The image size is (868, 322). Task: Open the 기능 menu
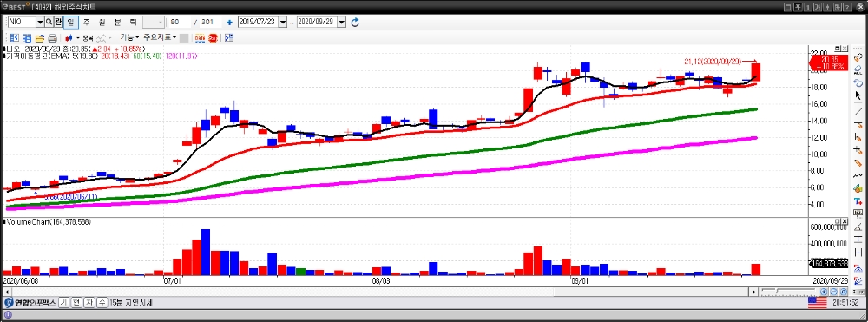129,37
